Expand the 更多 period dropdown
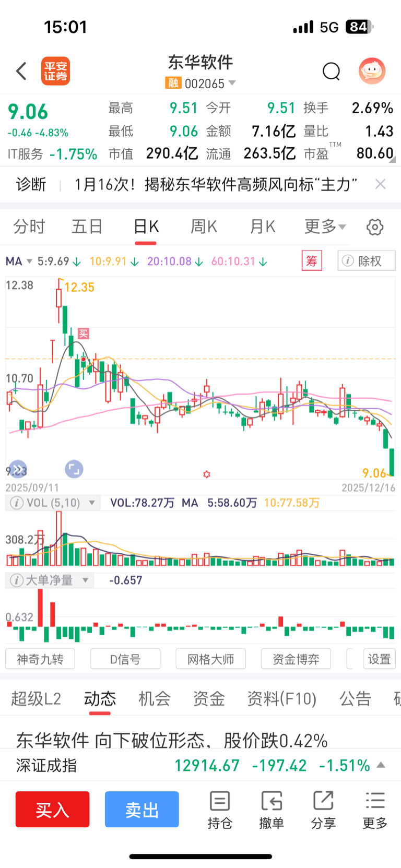 tap(325, 227)
